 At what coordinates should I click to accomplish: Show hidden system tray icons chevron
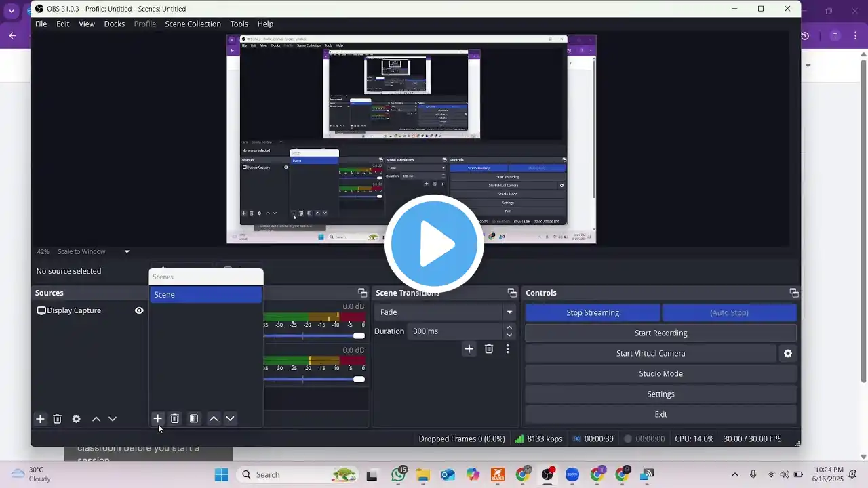(x=734, y=474)
